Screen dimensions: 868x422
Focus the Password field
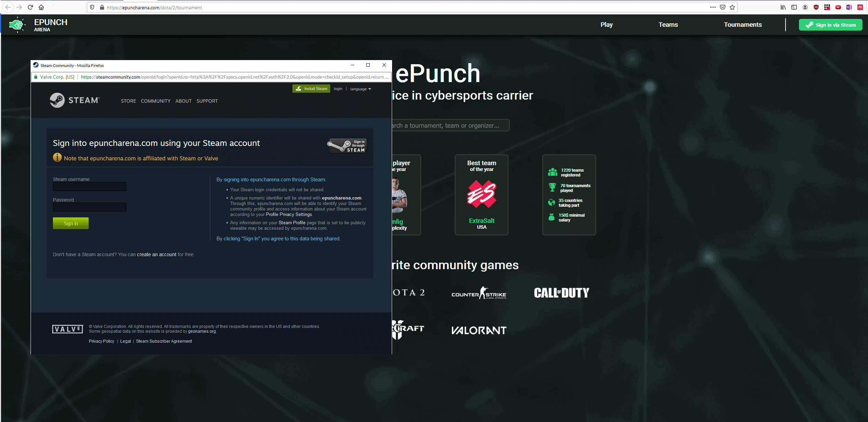(90, 207)
